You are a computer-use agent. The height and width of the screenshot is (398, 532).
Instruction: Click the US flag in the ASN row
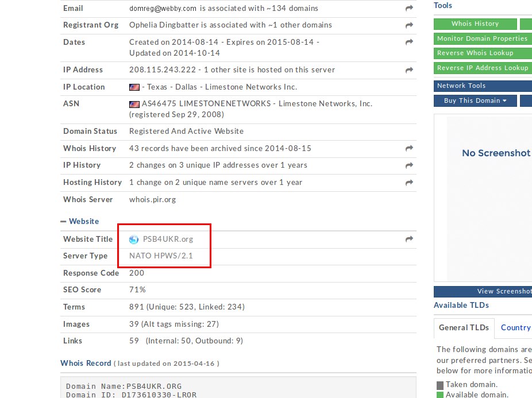tap(134, 105)
